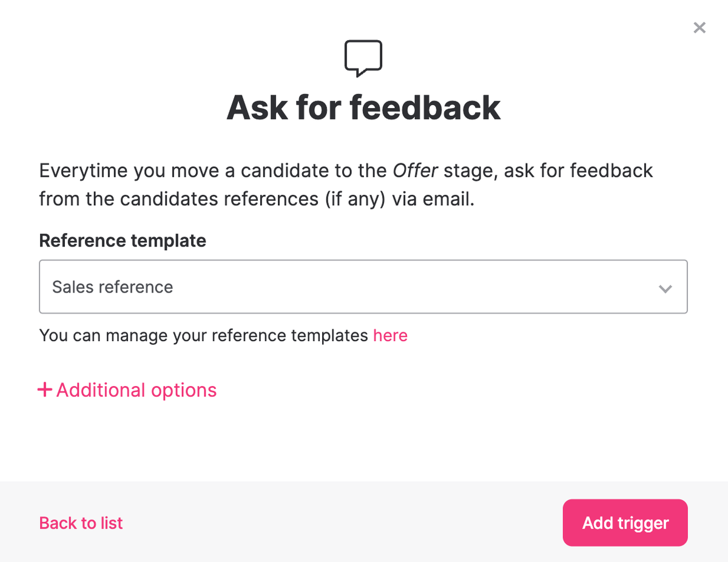Click the 'Reference template' field label

tap(123, 241)
